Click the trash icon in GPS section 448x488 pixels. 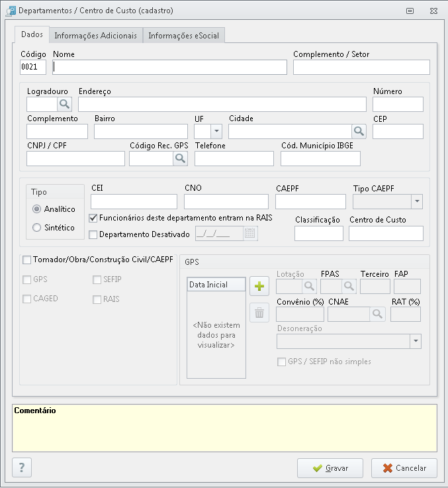(259, 313)
